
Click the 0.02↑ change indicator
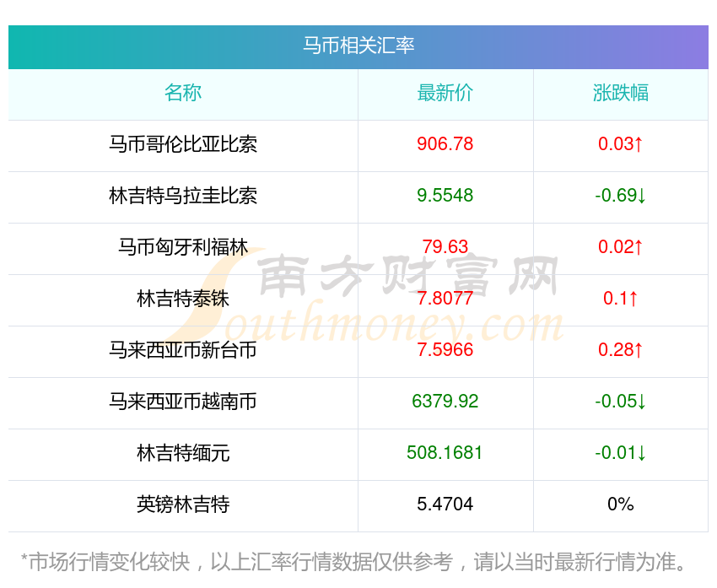[620, 247]
